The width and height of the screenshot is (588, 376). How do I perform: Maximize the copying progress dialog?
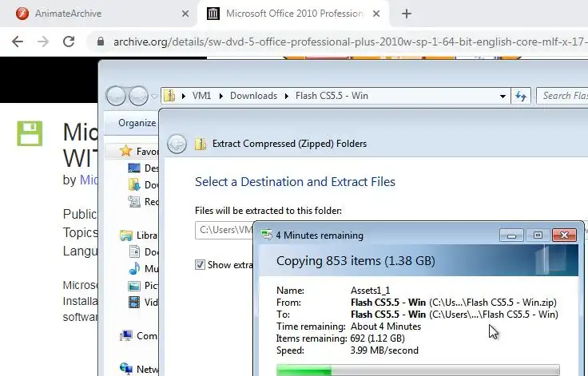coord(538,235)
